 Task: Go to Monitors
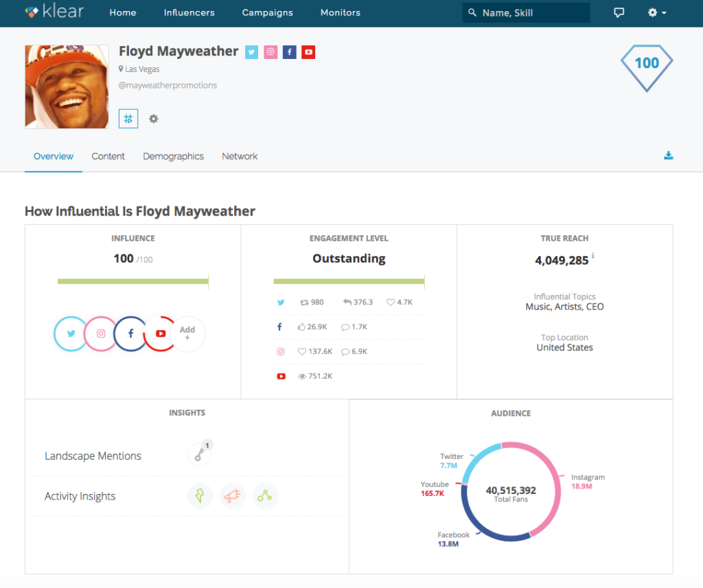pos(341,12)
